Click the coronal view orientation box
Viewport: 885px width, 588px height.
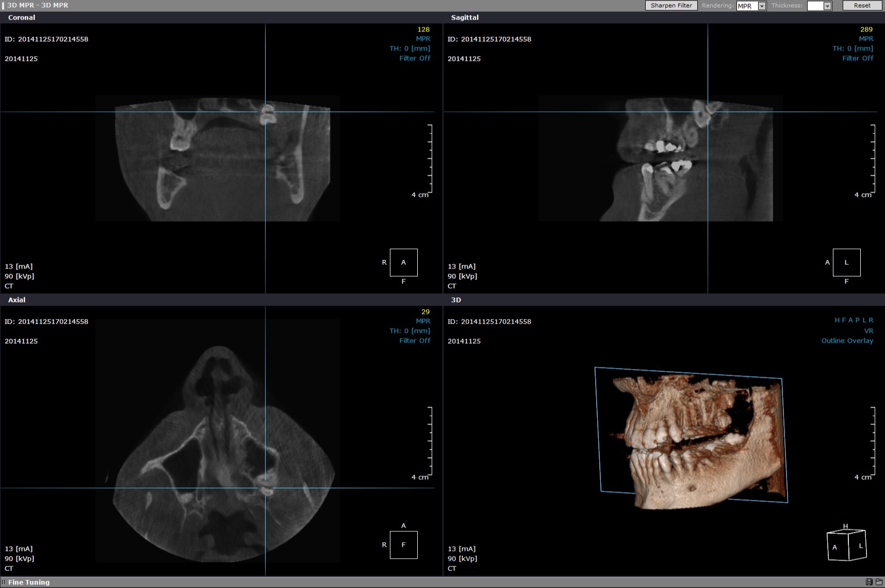(x=403, y=262)
